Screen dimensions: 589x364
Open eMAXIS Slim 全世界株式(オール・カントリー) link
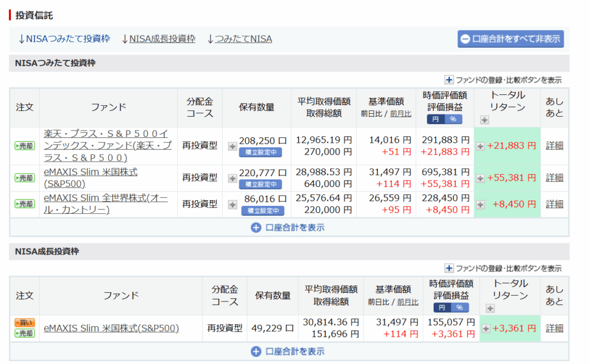(x=106, y=204)
